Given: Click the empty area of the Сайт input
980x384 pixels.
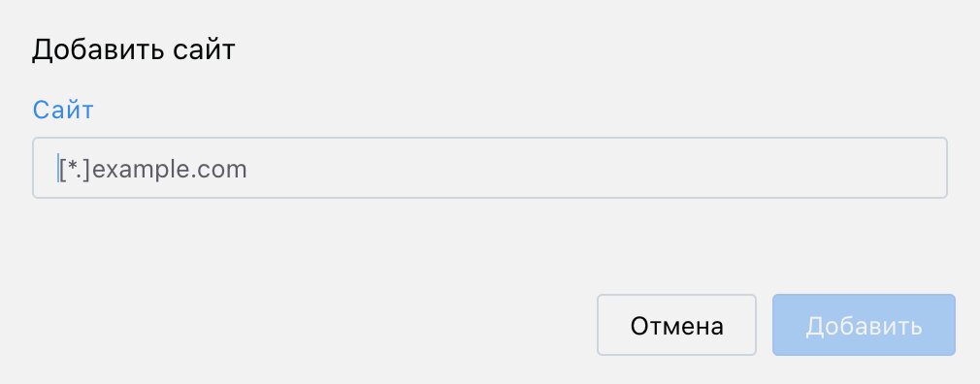Looking at the screenshot, I should pyautogui.click(x=594, y=168).
